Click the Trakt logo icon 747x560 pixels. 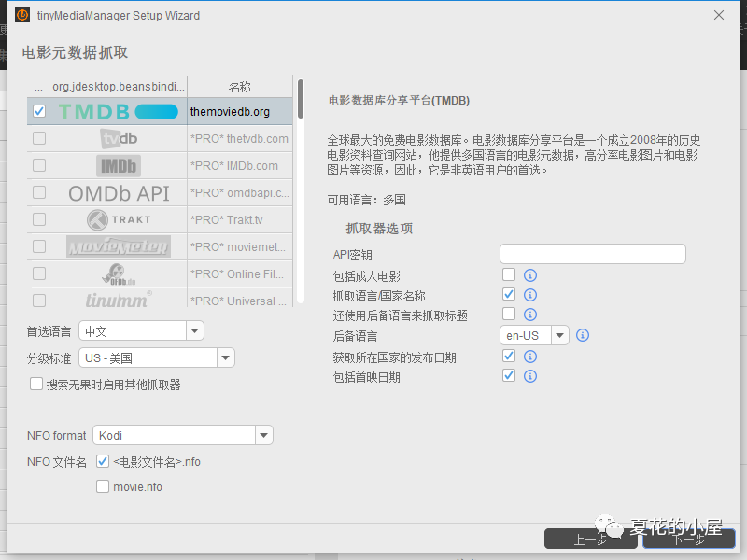(x=118, y=219)
